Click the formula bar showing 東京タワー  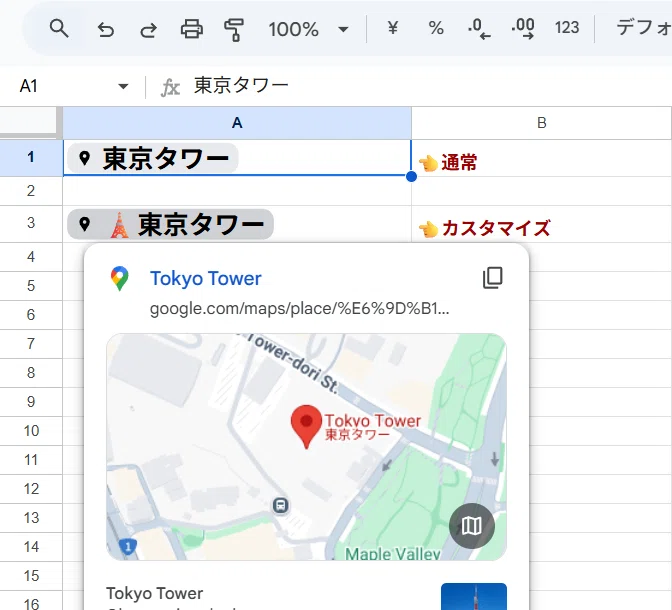tap(241, 85)
